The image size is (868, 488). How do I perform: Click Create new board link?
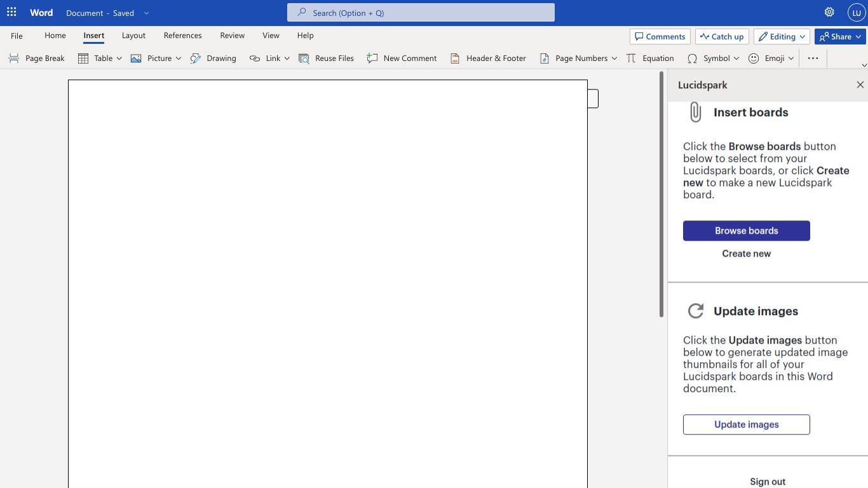pyautogui.click(x=747, y=254)
